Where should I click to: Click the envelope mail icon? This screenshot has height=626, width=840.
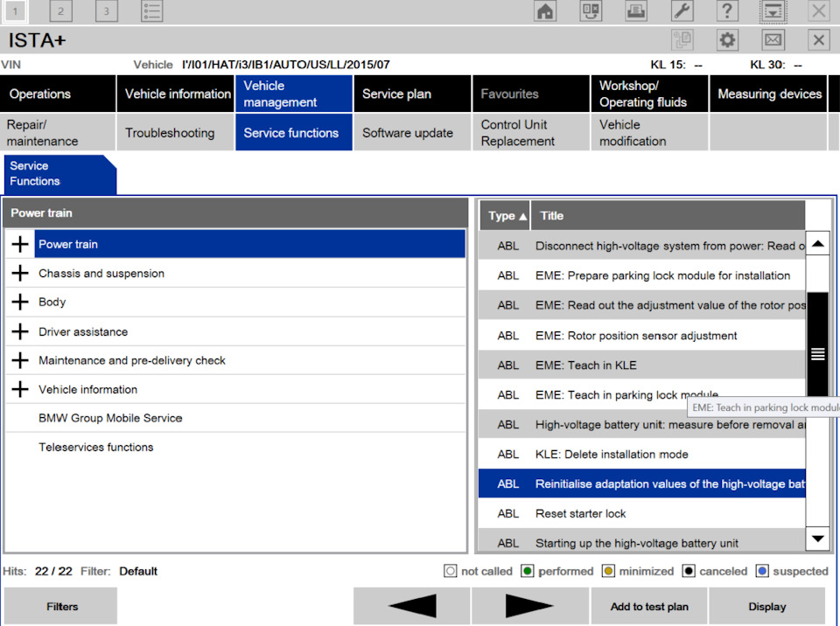773,39
